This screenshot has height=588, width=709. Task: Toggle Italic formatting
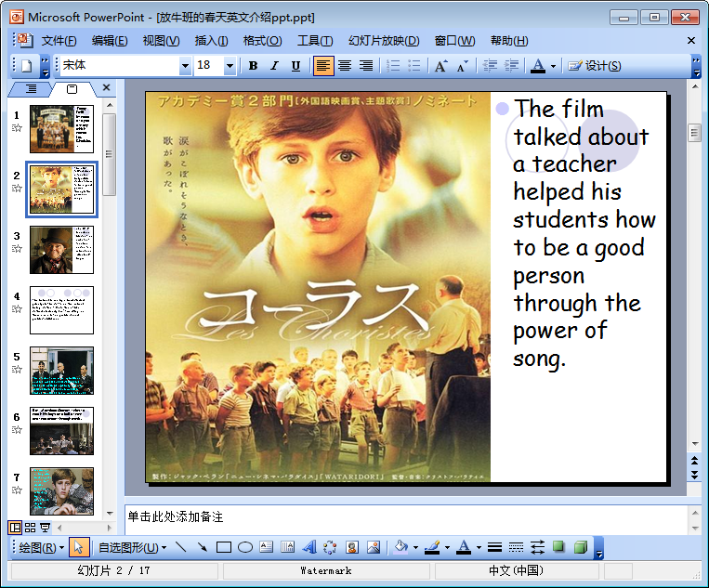coord(274,66)
